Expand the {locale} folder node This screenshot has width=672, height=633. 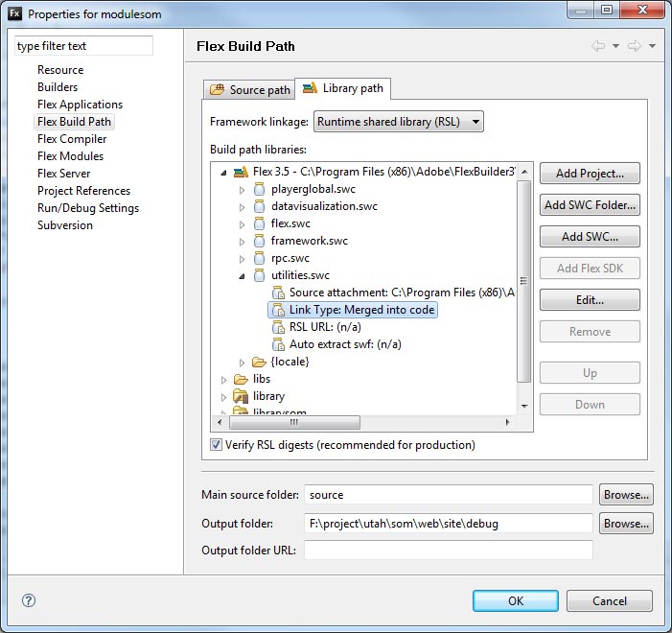pyautogui.click(x=242, y=363)
